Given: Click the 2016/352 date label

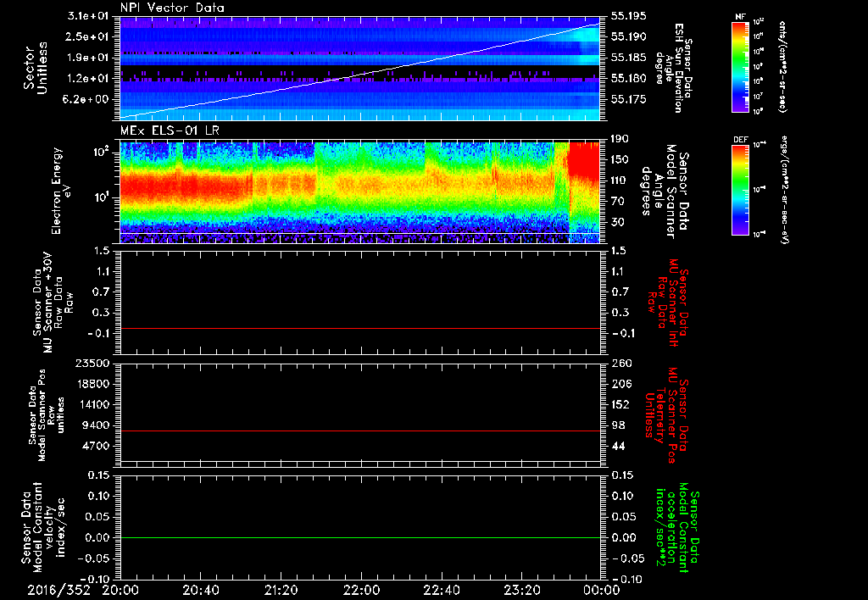Looking at the screenshot, I should (57, 589).
